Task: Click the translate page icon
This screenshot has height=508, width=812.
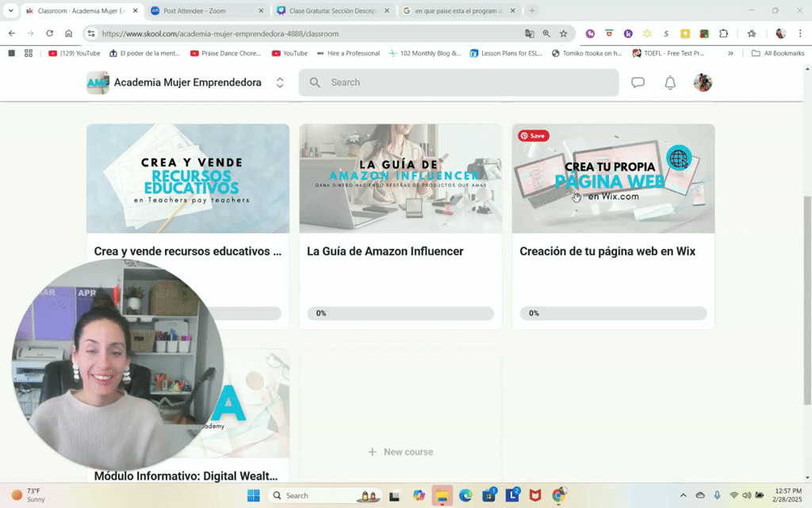Action: 529,33
